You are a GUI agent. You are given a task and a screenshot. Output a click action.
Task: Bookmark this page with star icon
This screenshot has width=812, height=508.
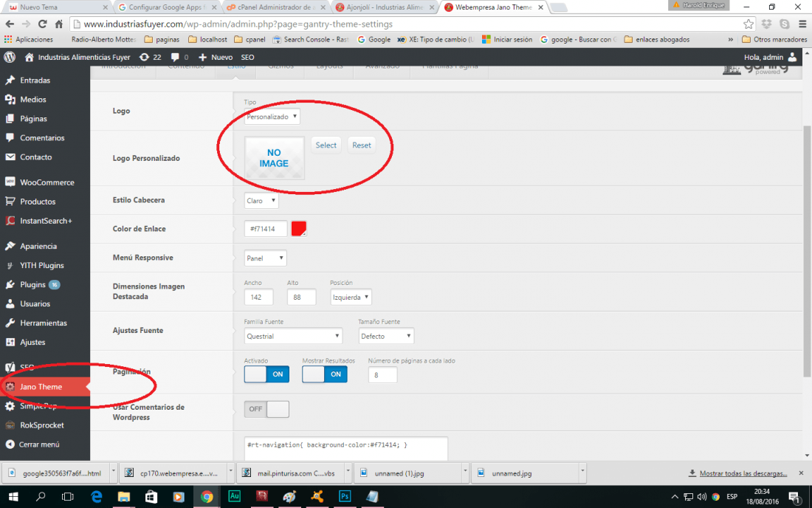[749, 24]
